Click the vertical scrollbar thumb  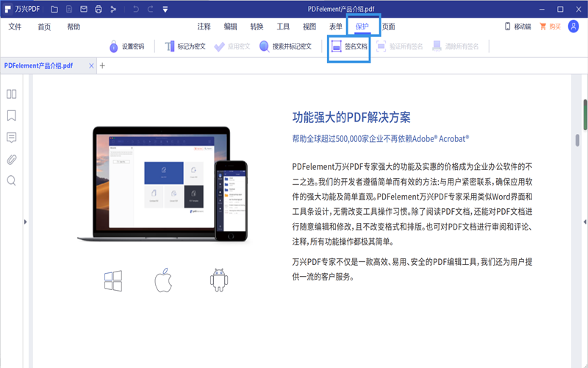coord(585,115)
